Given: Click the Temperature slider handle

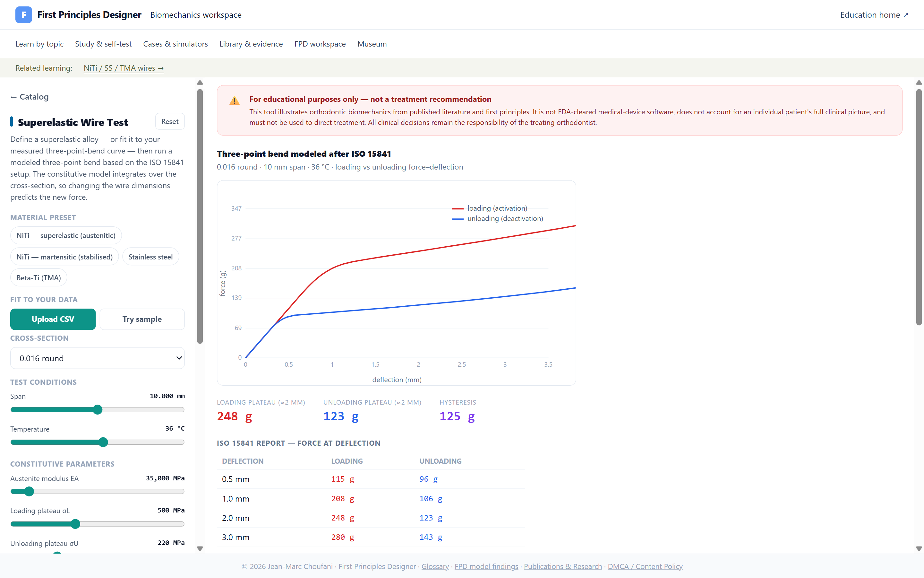Looking at the screenshot, I should (x=103, y=442).
